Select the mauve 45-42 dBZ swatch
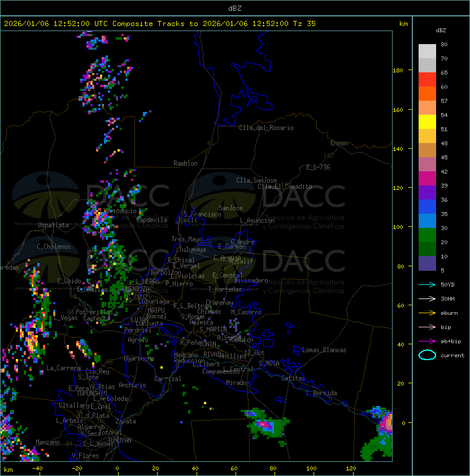Screen dimensions: 470x476 click(x=427, y=165)
